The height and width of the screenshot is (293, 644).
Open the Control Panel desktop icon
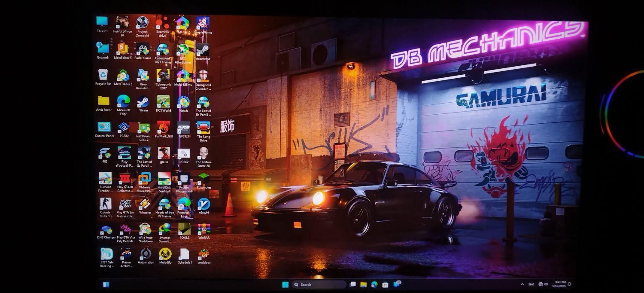[104, 130]
